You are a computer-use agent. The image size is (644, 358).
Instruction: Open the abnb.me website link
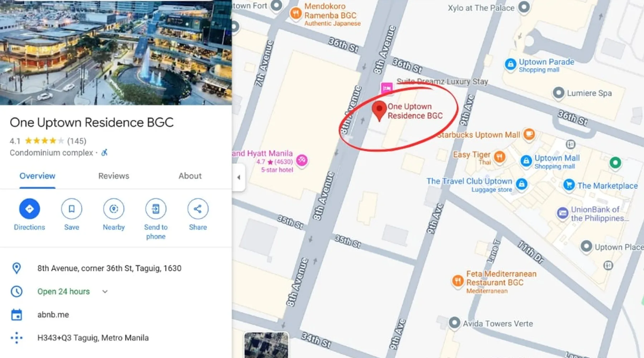(53, 315)
